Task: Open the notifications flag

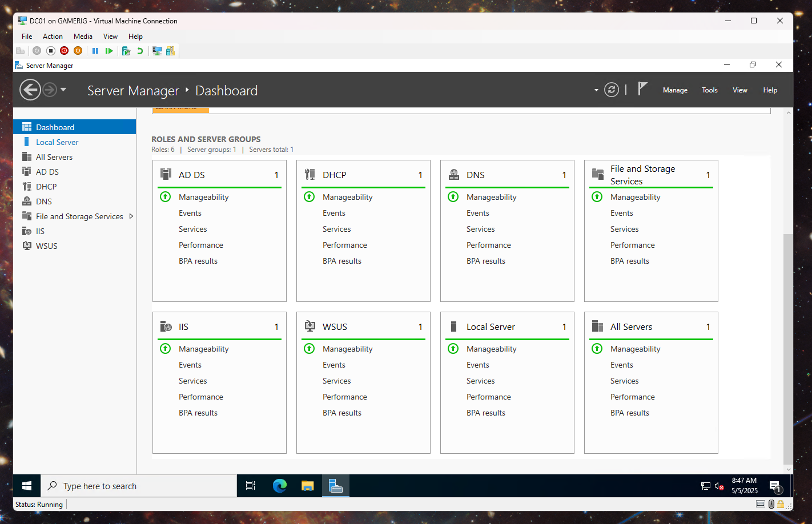Action: tap(642, 88)
